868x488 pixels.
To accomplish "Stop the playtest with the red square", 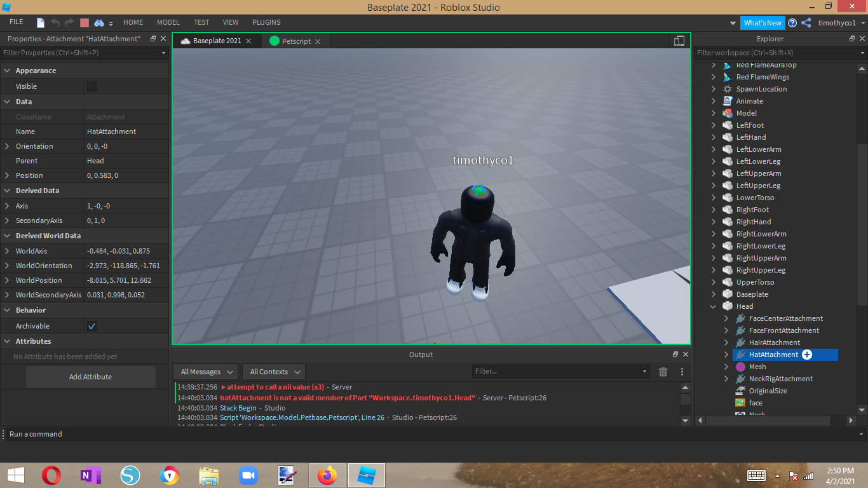I will click(x=85, y=23).
